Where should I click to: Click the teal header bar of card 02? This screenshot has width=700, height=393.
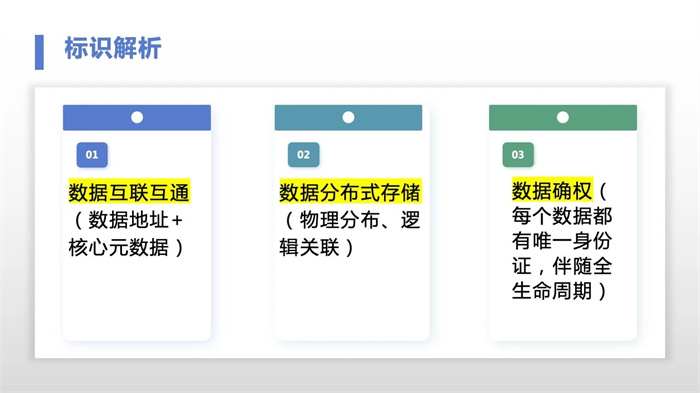[348, 117]
